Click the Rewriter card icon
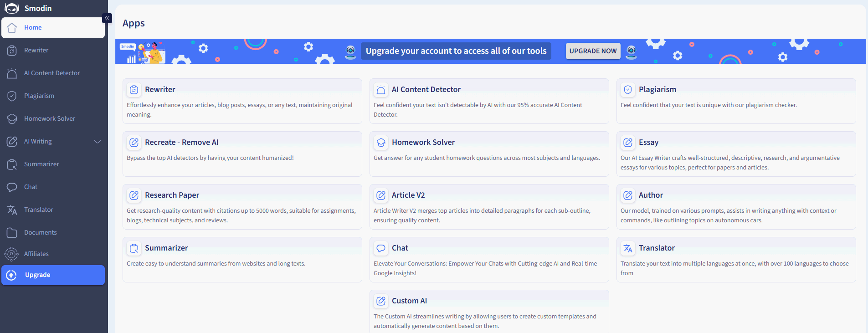The image size is (868, 333). click(x=134, y=90)
